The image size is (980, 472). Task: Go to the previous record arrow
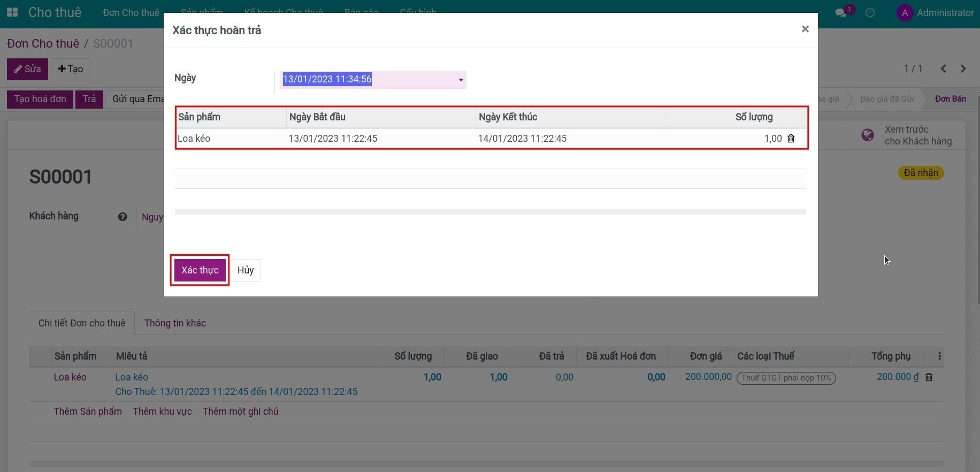coord(943,68)
